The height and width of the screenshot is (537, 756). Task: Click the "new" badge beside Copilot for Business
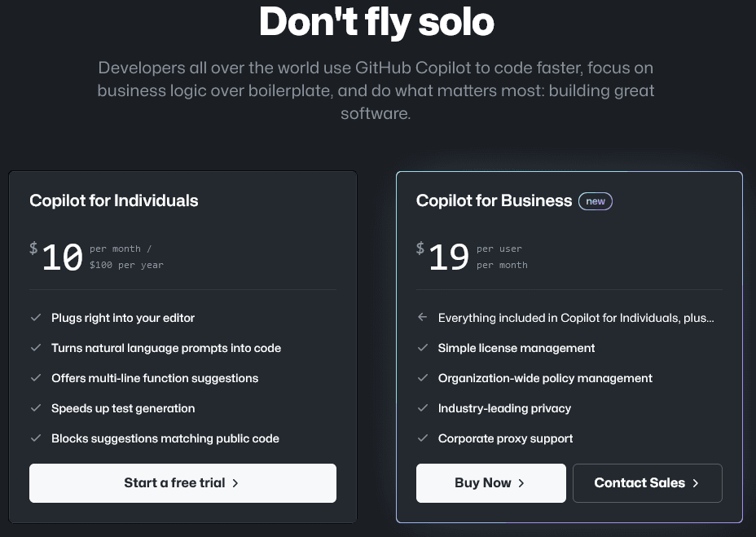(596, 201)
